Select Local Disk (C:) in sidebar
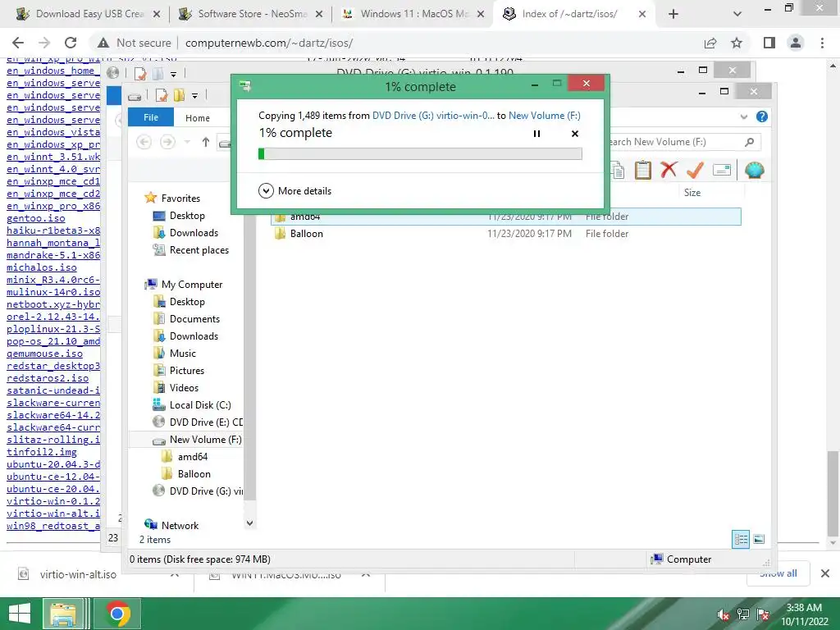This screenshot has width=840, height=630. pos(200,405)
